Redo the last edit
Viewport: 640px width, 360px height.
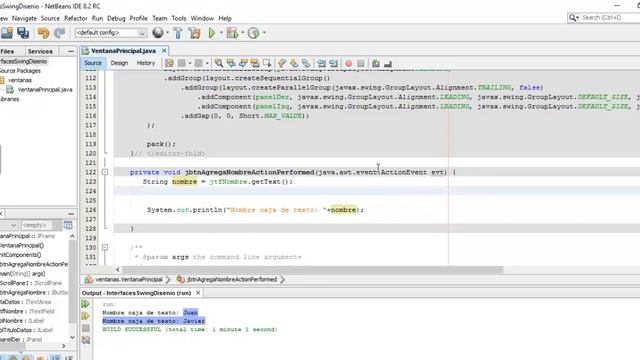[x=60, y=33]
